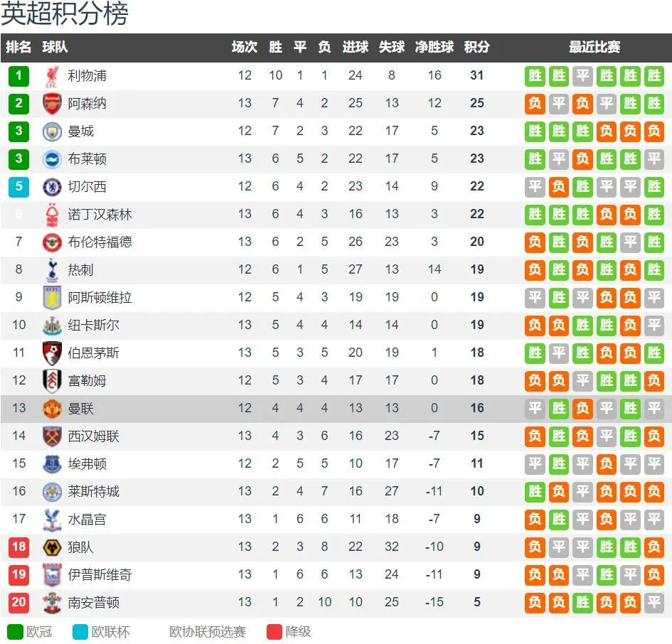The image size is (672, 644).
Task: Click the red 降级 legend swatch
Action: click(274, 632)
